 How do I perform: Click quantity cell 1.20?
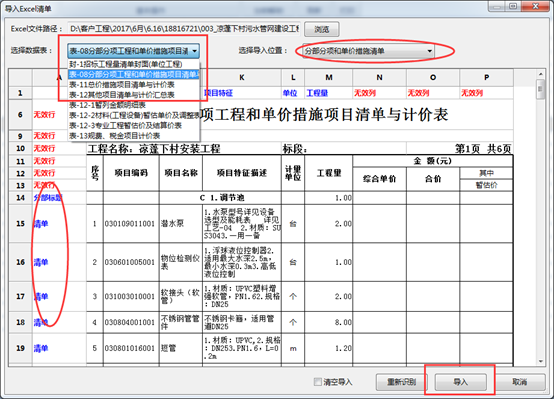(x=329, y=348)
